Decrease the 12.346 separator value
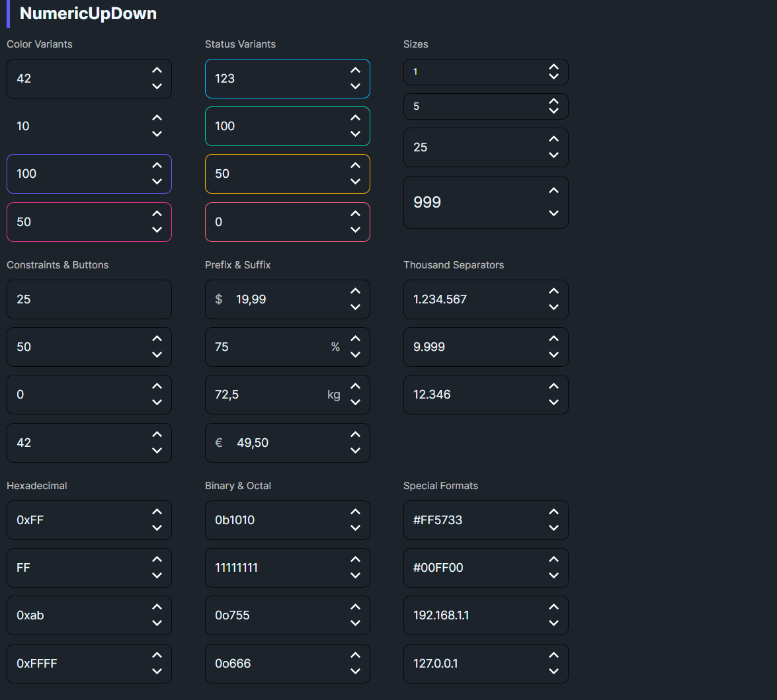Screen dimensions: 777x700 click(553, 403)
